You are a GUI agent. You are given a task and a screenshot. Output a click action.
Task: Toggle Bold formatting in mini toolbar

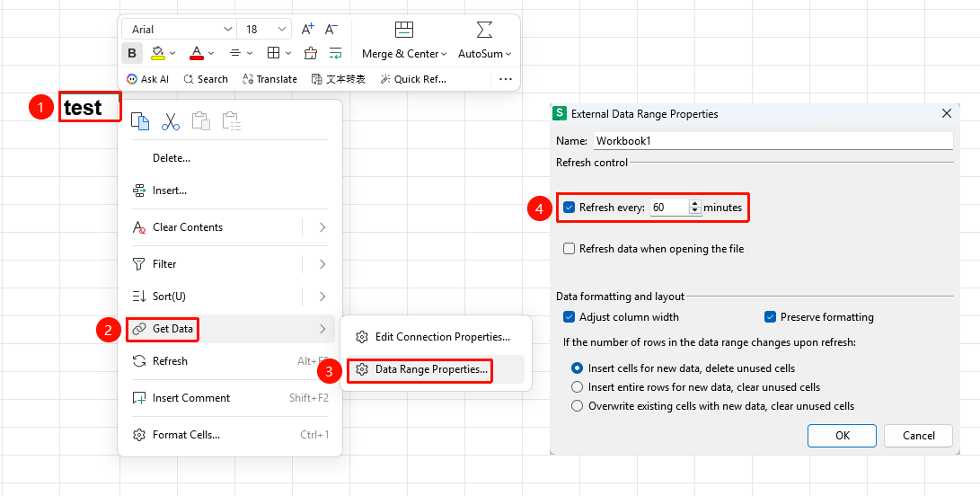point(132,53)
